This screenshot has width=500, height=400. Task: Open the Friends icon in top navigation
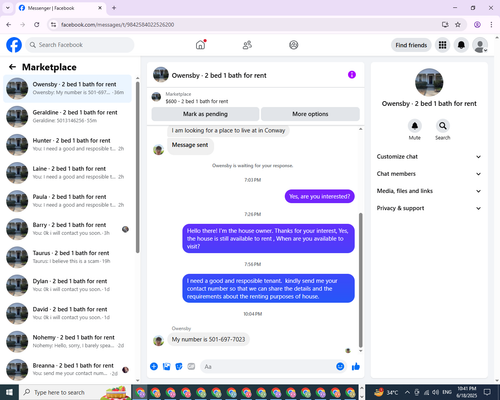click(247, 45)
